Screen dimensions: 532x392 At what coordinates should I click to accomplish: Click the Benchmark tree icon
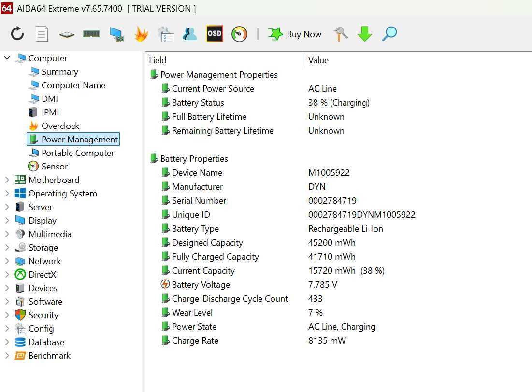click(20, 356)
